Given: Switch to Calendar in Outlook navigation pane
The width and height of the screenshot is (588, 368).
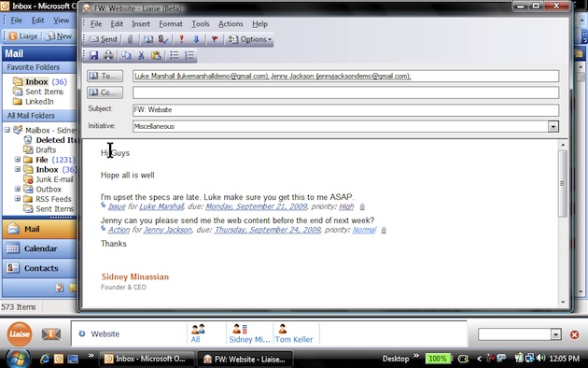Looking at the screenshot, I should pos(39,248).
